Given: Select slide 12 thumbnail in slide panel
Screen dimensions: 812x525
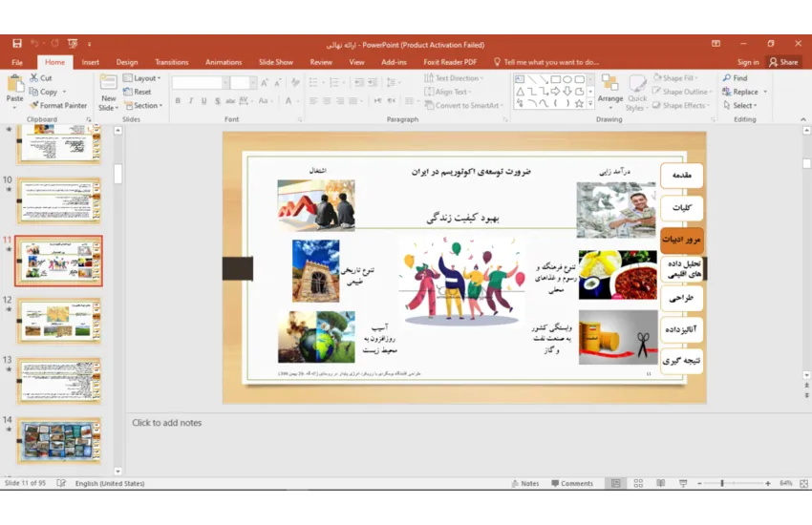Looking at the screenshot, I should point(58,321).
